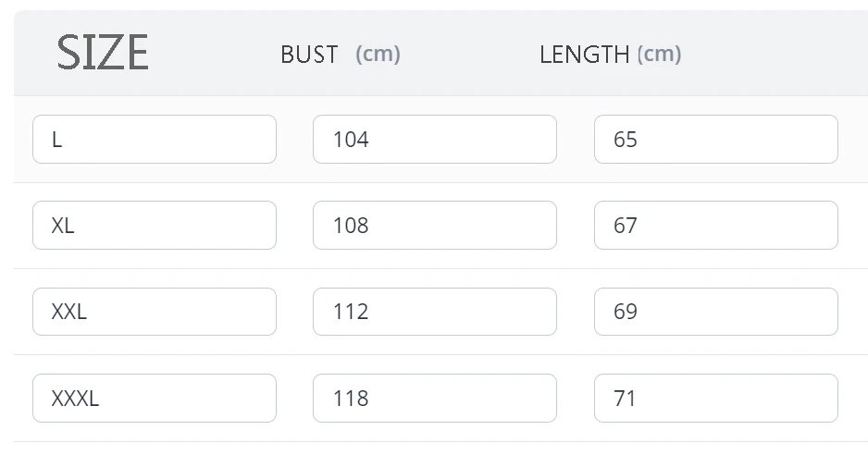Image resolution: width=868 pixels, height=455 pixels.
Task: Click the XXL size input field
Action: click(x=154, y=312)
